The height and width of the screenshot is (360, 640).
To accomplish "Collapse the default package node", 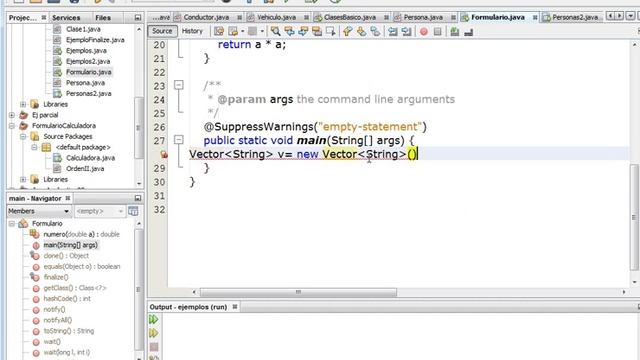I will pos(35,147).
